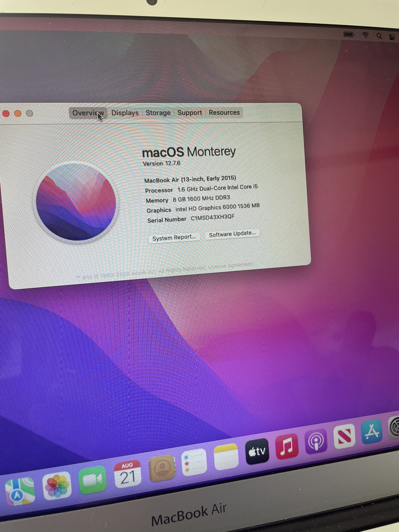
Task: Open Spotlight search in menu bar
Action: click(x=379, y=36)
